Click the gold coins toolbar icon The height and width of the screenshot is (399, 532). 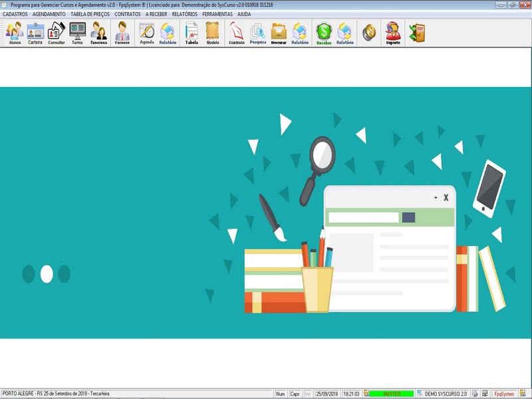pos(368,32)
